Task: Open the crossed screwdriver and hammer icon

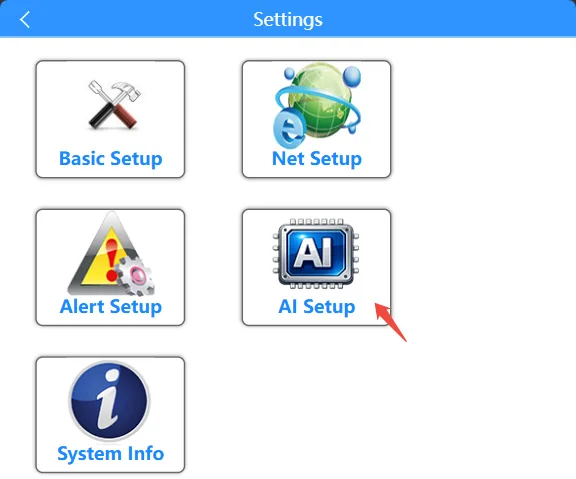Action: 114,105
